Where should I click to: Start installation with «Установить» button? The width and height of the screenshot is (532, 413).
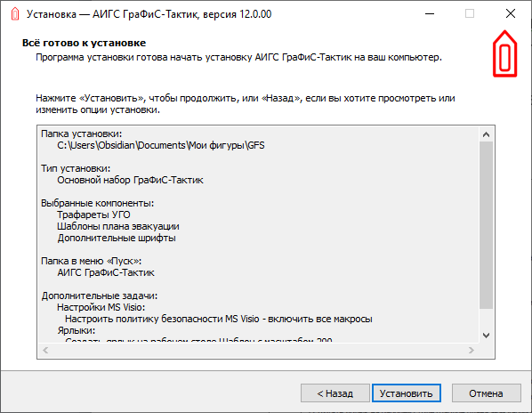(407, 393)
